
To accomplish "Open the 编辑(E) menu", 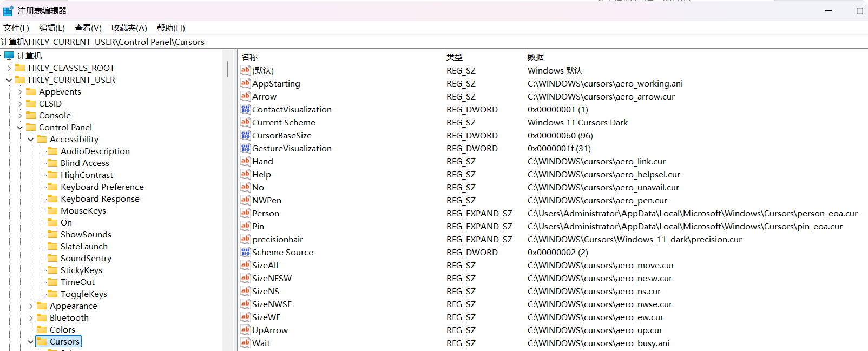I will (52, 28).
